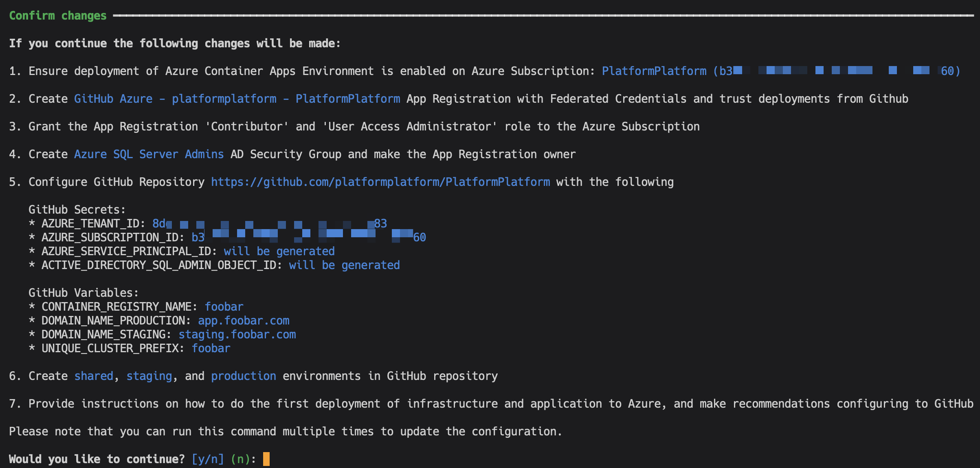Click the staging.foobar.com domain value

237,334
